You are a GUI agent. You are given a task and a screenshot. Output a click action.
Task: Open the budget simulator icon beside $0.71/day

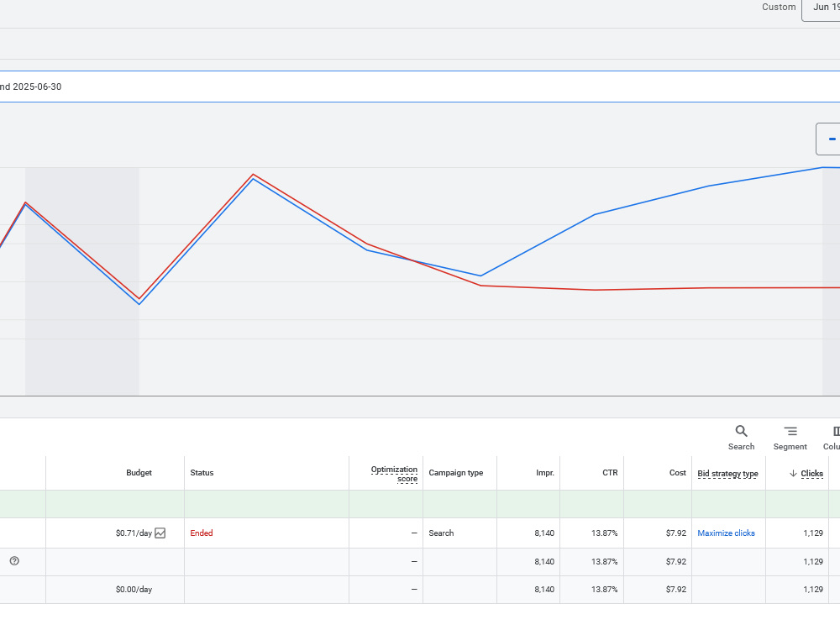(x=160, y=533)
